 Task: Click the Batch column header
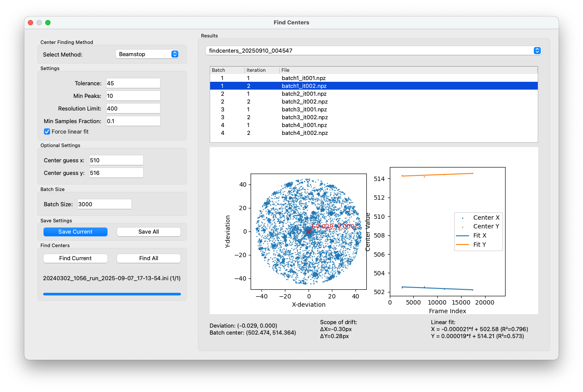227,70
